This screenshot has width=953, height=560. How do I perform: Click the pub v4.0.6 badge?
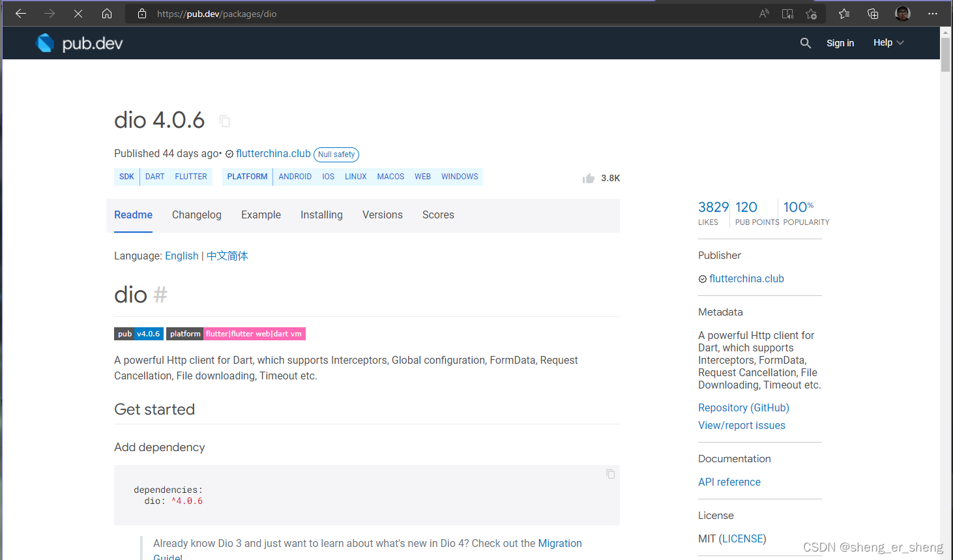coord(139,334)
